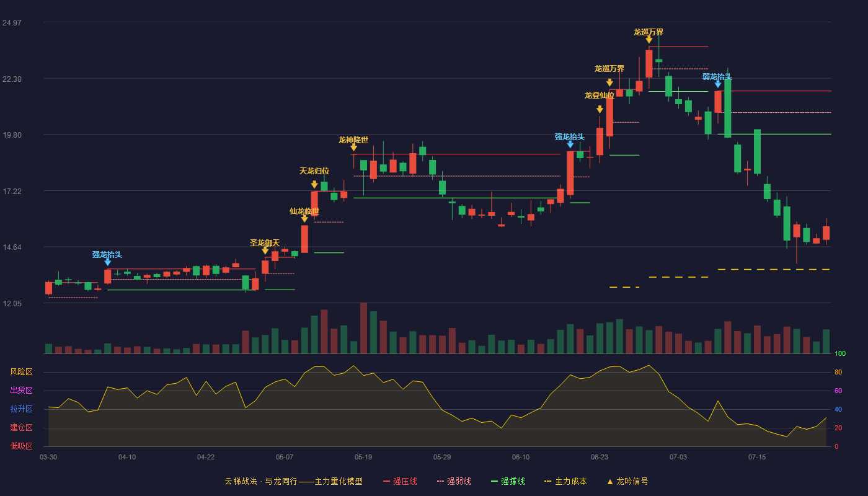The image size is (868, 496).
Task: Click the 拉升区 zone label
Action: click(21, 409)
